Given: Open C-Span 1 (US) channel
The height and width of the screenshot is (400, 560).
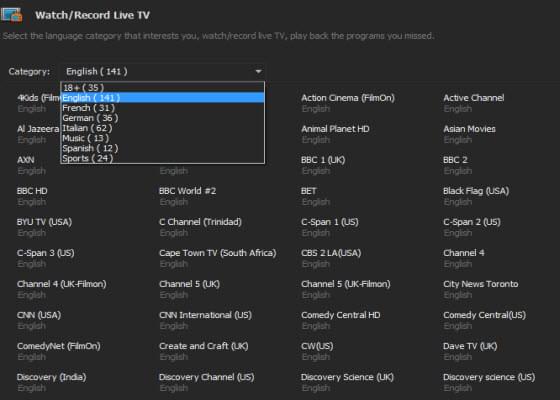Looking at the screenshot, I should click(329, 222).
